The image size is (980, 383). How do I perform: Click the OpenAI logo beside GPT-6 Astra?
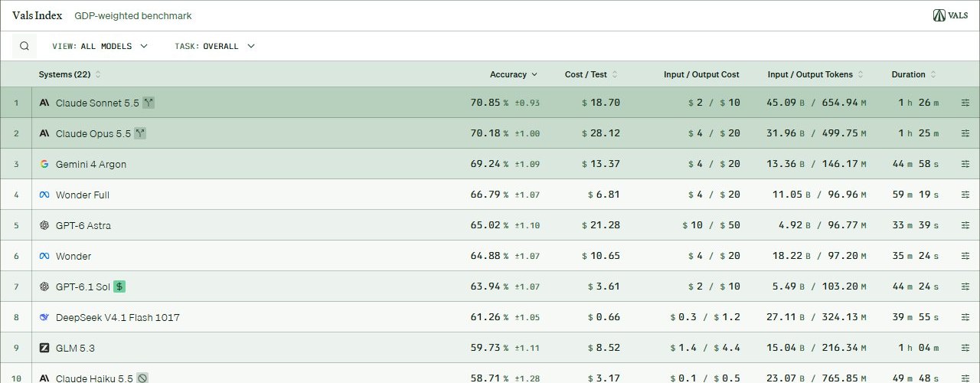(x=44, y=225)
